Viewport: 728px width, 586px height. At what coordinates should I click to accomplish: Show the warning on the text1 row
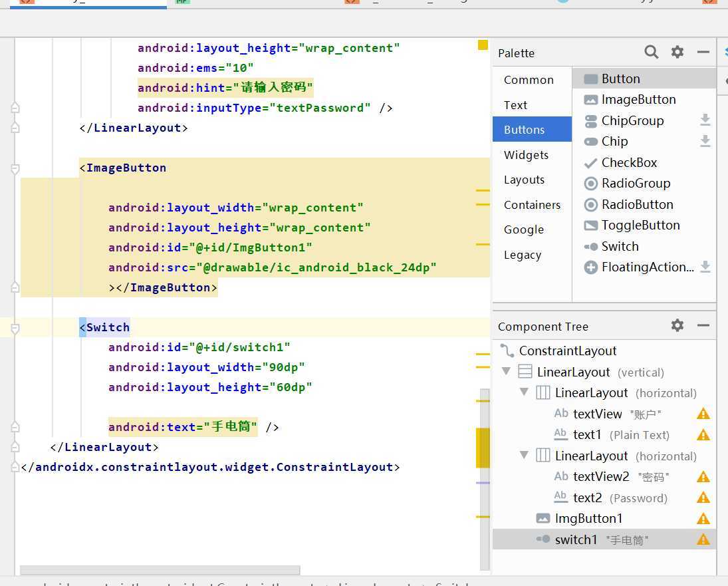(x=703, y=434)
